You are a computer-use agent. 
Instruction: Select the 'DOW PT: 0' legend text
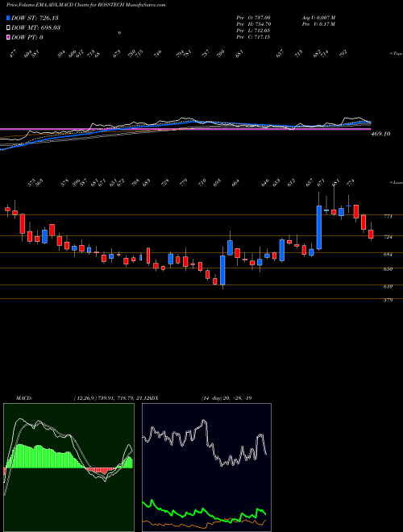click(x=27, y=37)
